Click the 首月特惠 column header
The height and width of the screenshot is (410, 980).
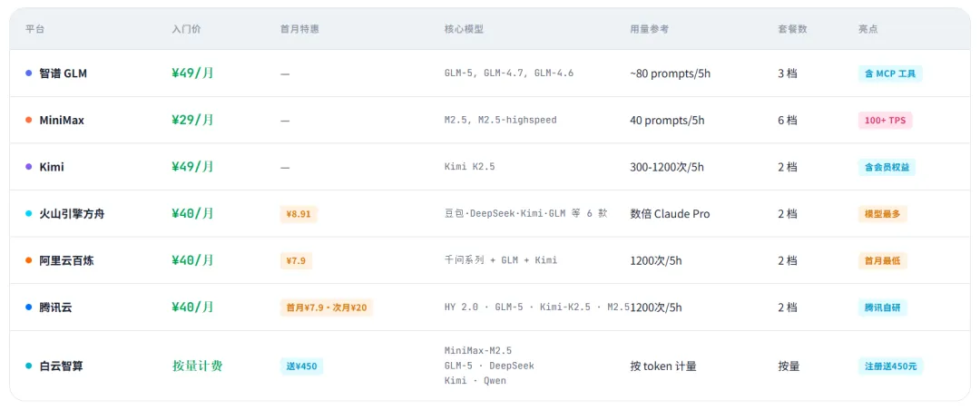[x=299, y=29]
